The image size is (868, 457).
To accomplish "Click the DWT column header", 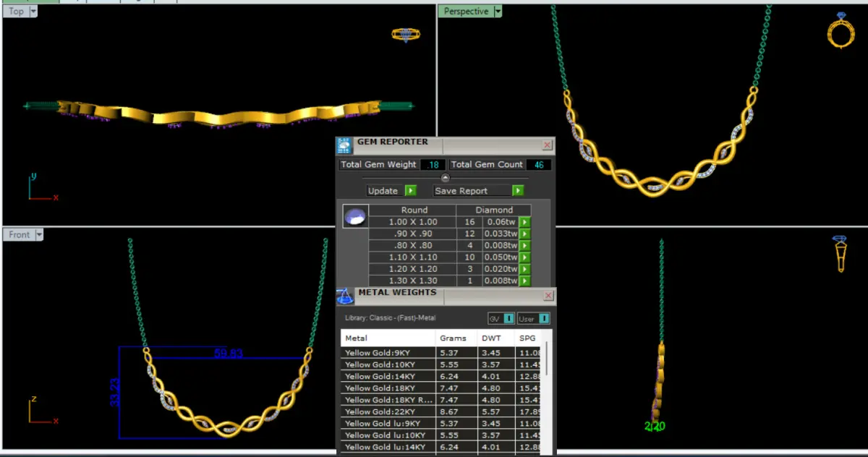I will [x=496, y=338].
